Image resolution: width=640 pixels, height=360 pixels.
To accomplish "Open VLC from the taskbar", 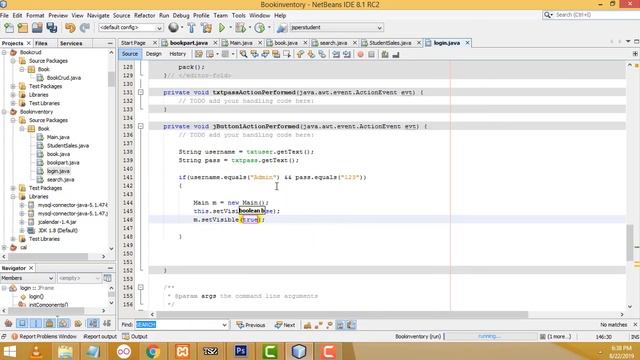I will click(x=36, y=351).
